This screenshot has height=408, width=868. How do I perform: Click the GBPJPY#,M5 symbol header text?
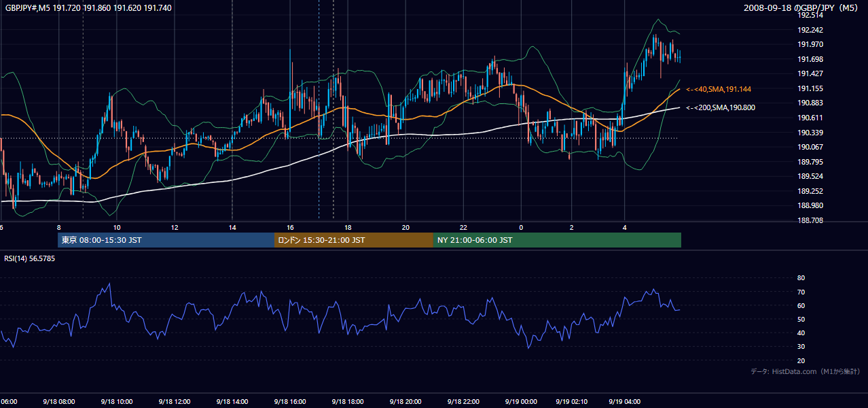(x=88, y=7)
